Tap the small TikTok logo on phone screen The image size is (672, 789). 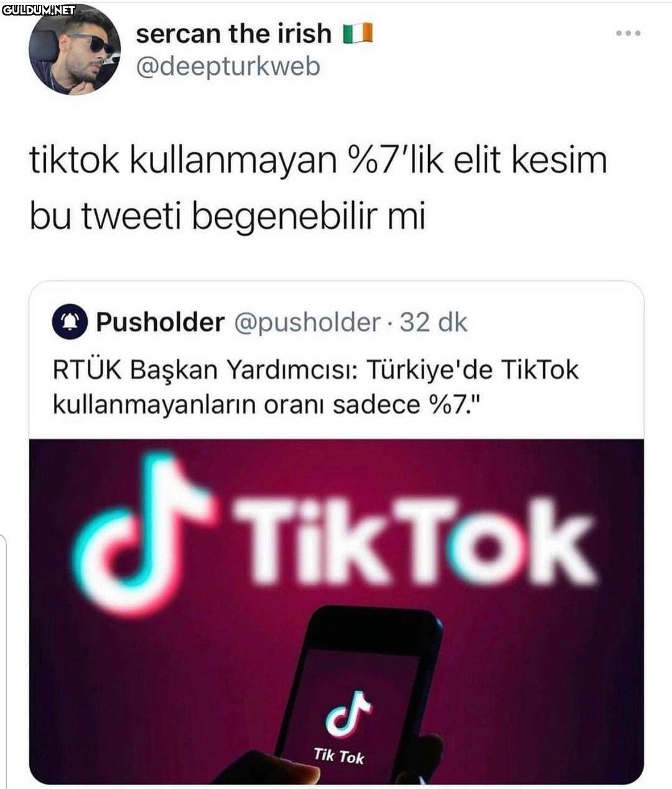tap(347, 711)
